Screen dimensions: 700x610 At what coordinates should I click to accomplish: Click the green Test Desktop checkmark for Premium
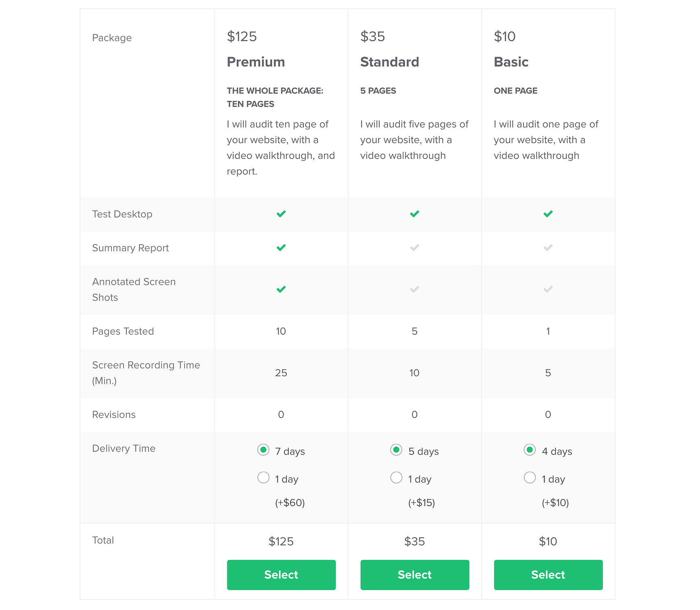click(281, 213)
